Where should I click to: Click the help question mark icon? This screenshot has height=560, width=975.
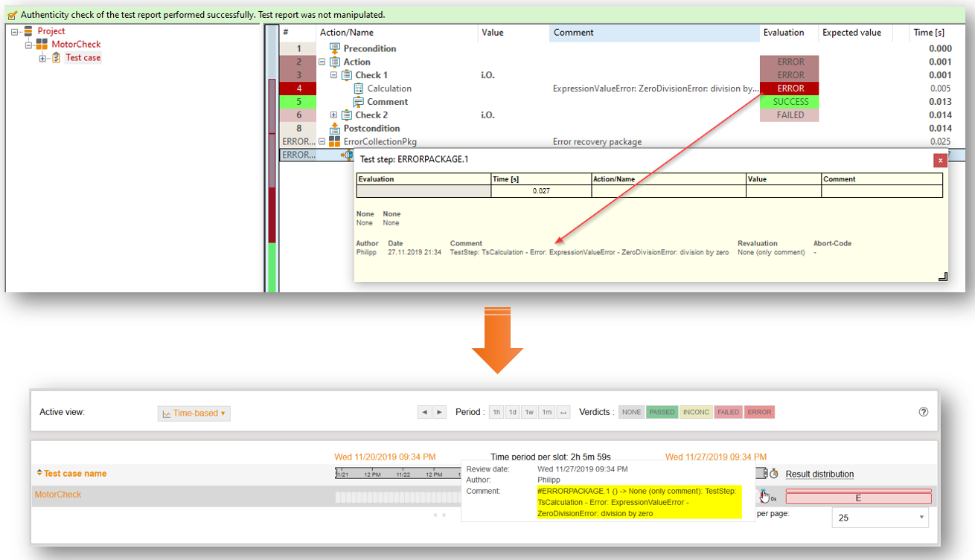(x=924, y=412)
